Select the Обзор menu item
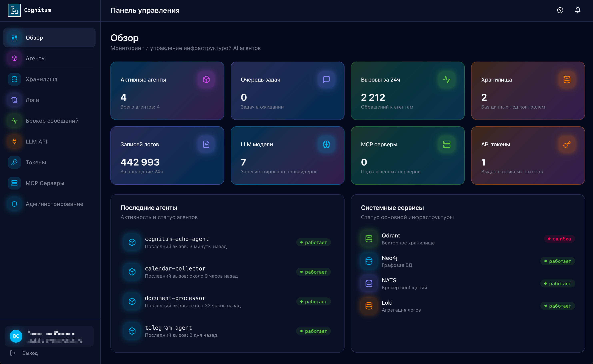 (x=34, y=38)
